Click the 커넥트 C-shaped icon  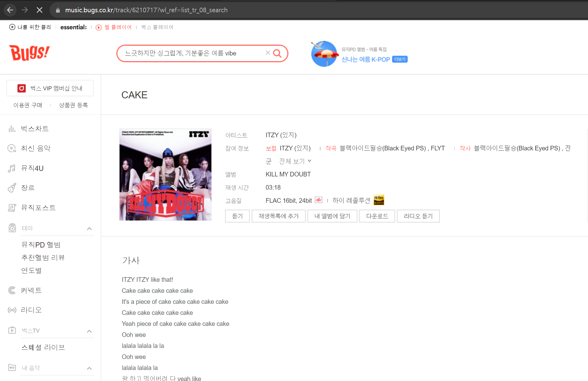click(x=12, y=290)
